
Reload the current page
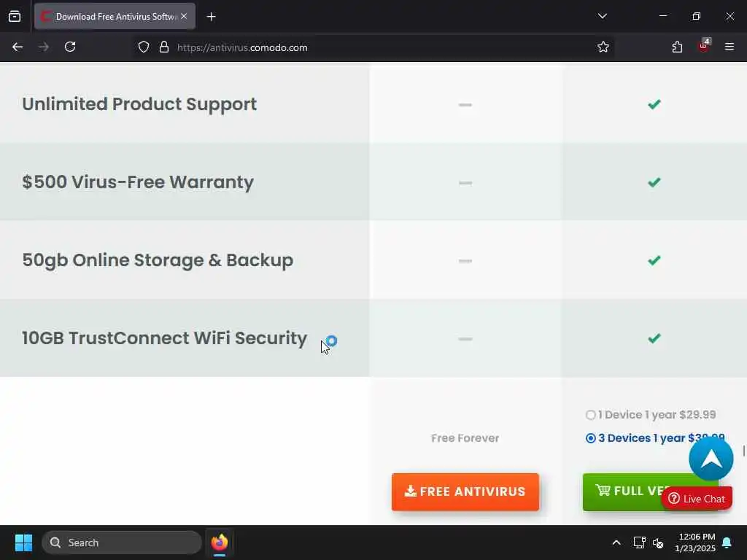click(x=70, y=47)
